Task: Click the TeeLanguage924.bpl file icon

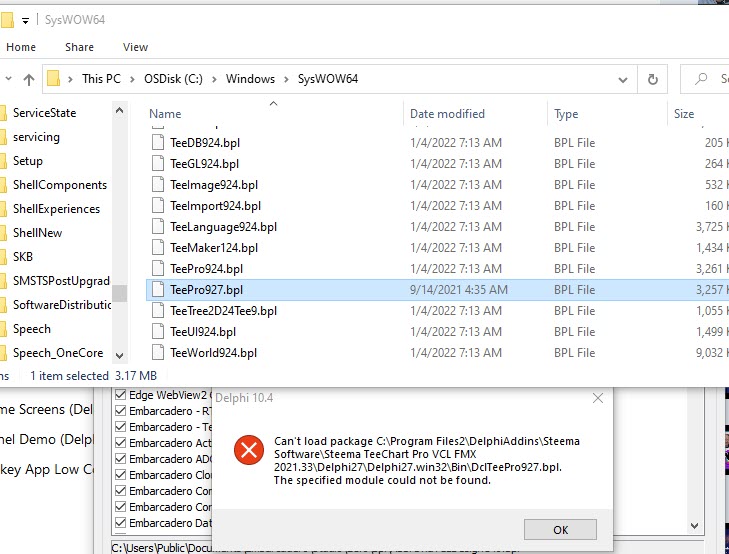Action: point(158,226)
